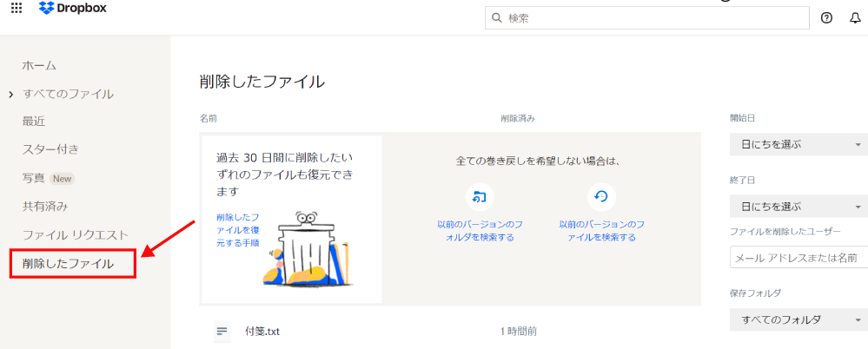Click the Dropbox logo
The height and width of the screenshot is (349, 868).
point(74,9)
